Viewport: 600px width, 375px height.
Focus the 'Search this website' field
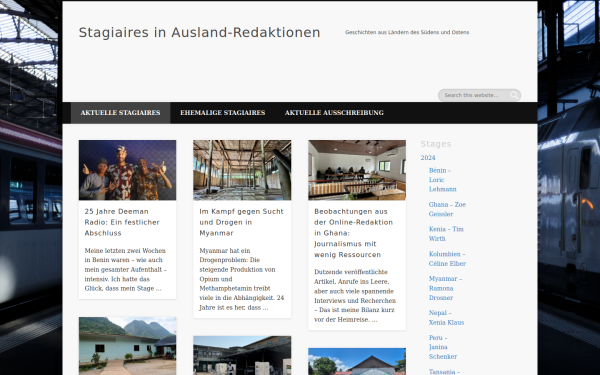[x=479, y=95]
